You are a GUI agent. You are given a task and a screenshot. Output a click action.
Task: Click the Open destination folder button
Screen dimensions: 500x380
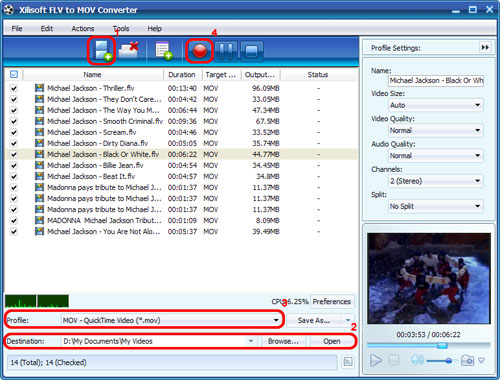[332, 341]
